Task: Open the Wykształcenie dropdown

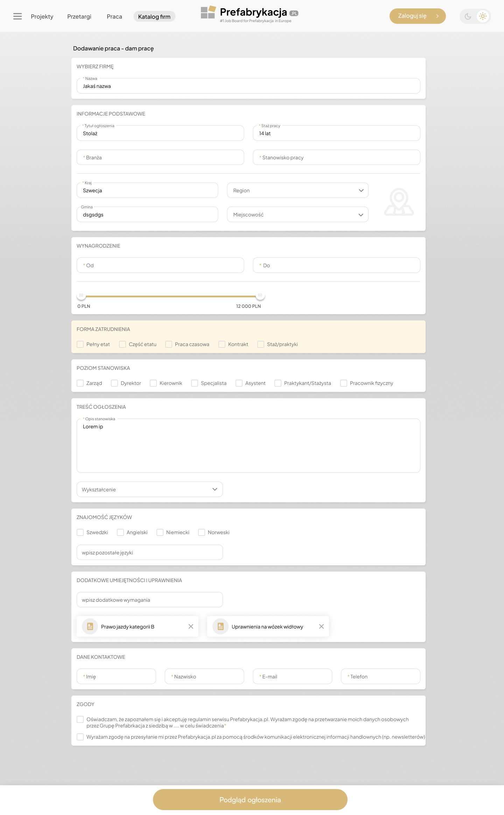Action: click(150, 489)
